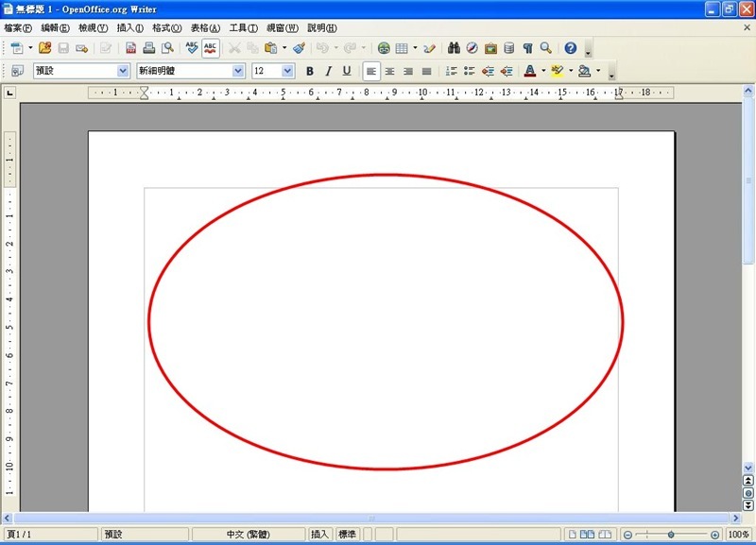Open the 編輯(E) menu
This screenshot has height=545, width=756.
(56, 28)
